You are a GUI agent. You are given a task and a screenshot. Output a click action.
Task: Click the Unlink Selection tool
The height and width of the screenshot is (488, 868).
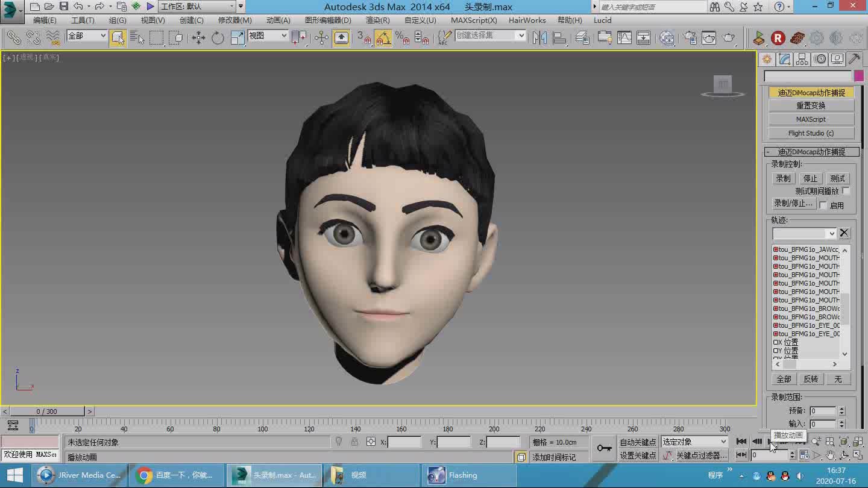33,37
